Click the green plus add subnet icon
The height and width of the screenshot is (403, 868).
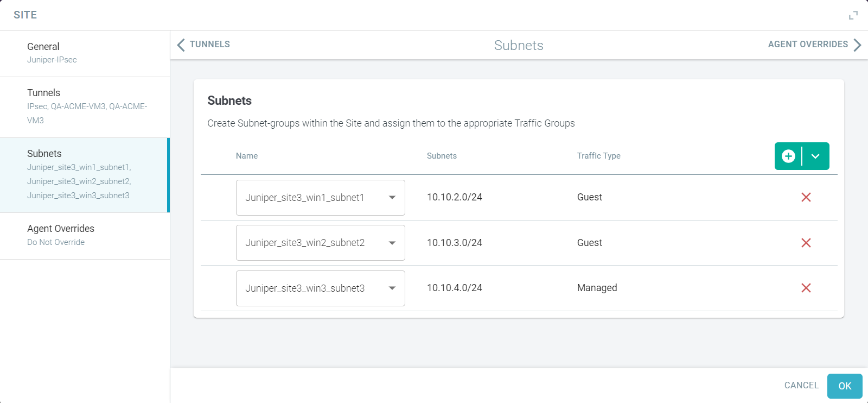click(788, 156)
